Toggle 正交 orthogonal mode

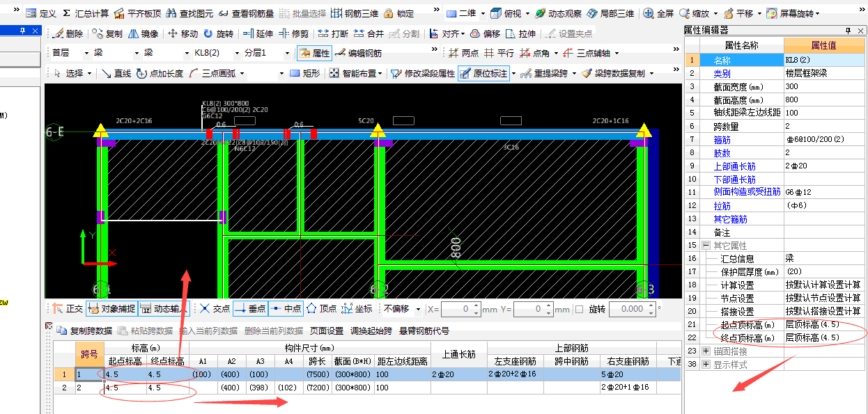(68, 308)
